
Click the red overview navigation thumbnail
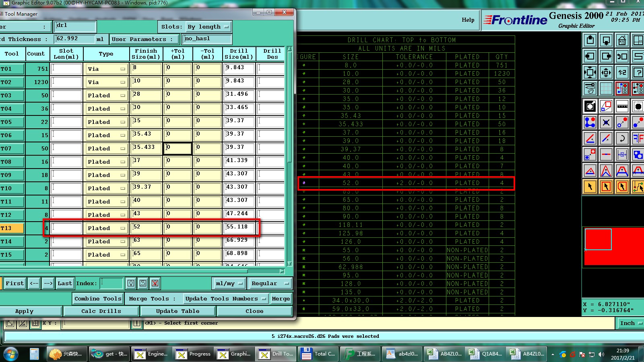coord(614,247)
